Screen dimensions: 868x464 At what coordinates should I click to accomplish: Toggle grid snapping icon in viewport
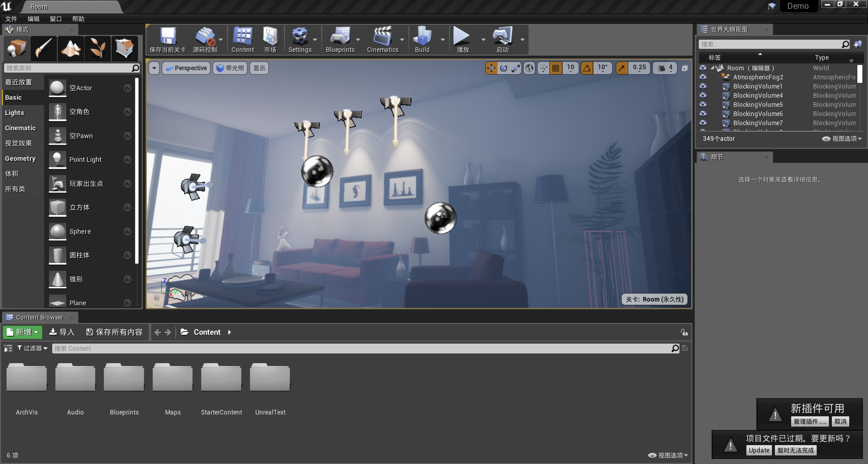click(x=556, y=68)
